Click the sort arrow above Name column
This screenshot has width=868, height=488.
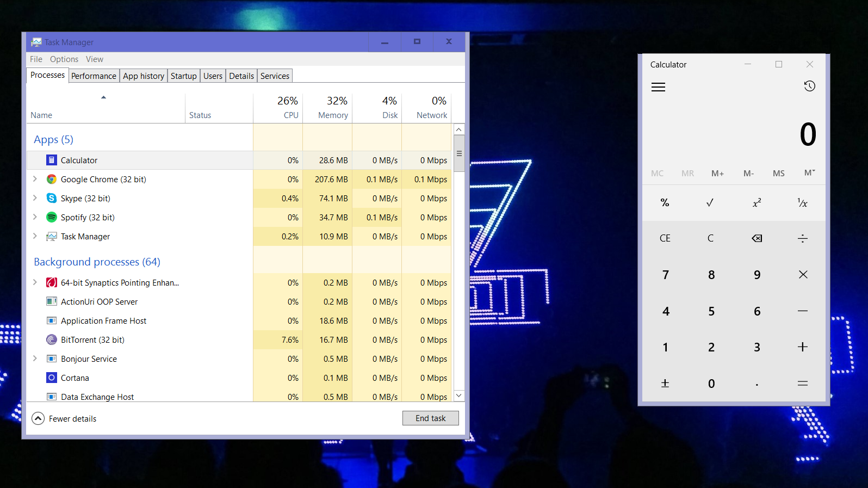[x=103, y=97]
